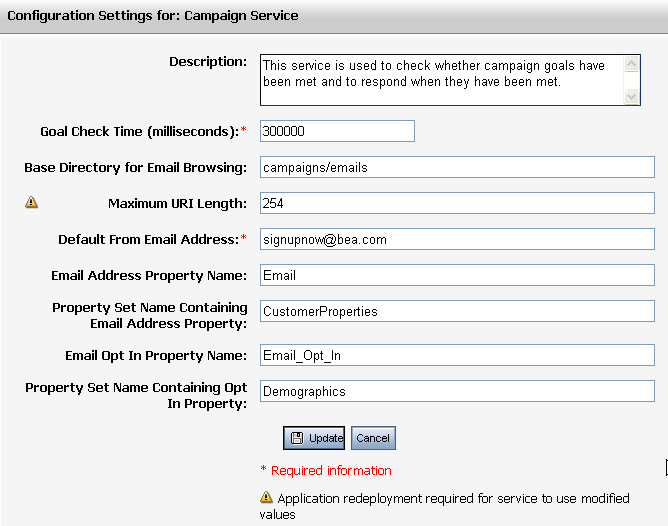Click 'Email Address Property Name:' label
The height and width of the screenshot is (526, 668).
tap(149, 276)
